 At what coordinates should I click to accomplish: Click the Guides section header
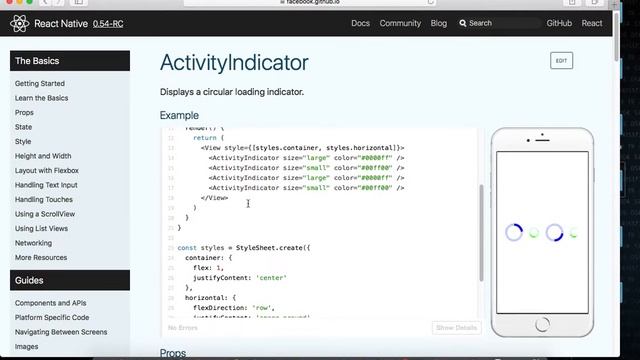pyautogui.click(x=70, y=280)
